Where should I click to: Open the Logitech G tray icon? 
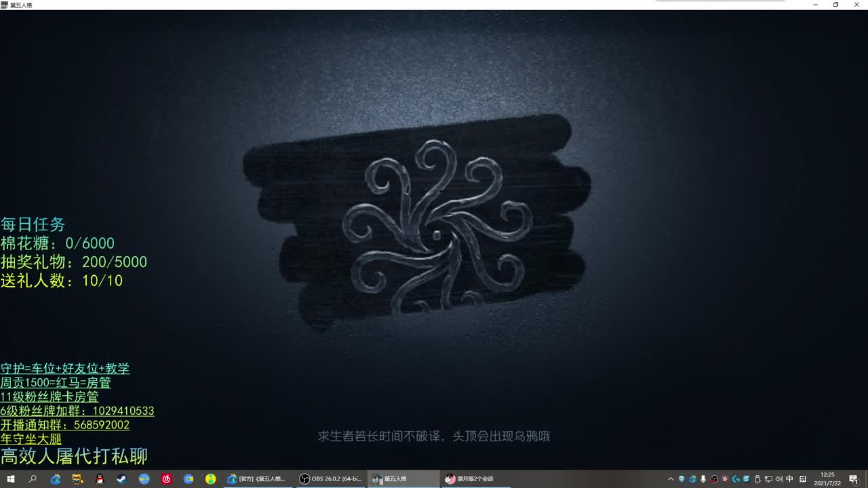coord(736,479)
